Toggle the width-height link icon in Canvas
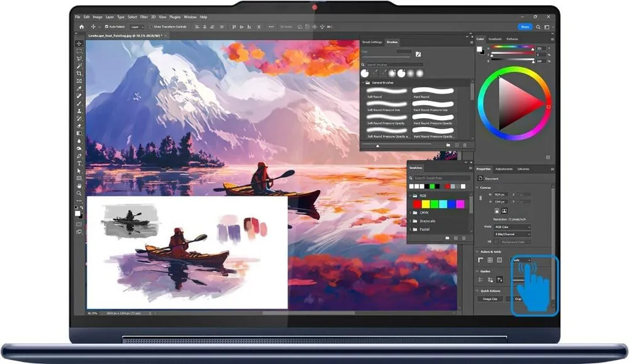The width and height of the screenshot is (629, 364). point(481,198)
